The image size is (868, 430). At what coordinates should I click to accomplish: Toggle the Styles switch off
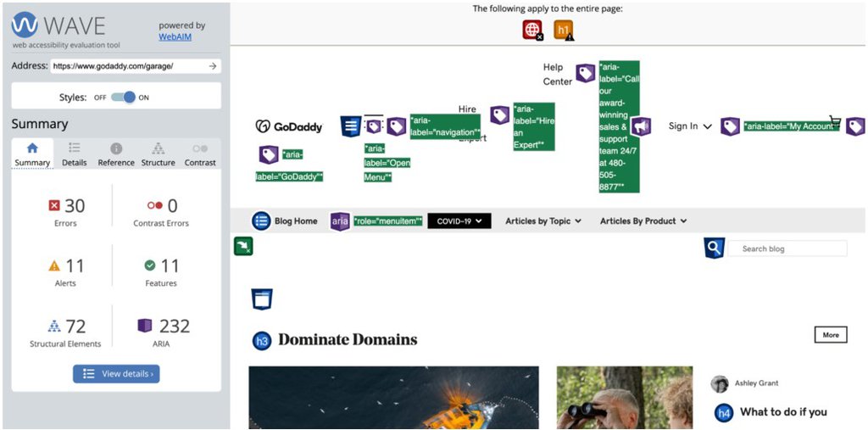tap(123, 98)
